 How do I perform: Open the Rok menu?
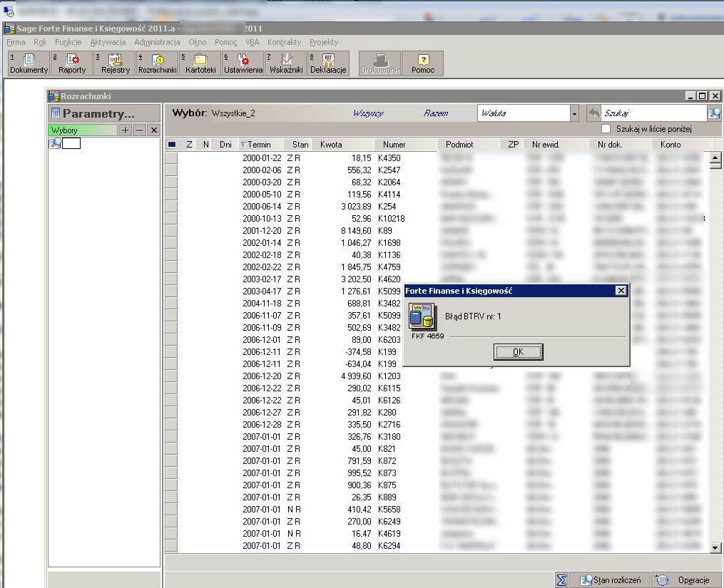[40, 42]
